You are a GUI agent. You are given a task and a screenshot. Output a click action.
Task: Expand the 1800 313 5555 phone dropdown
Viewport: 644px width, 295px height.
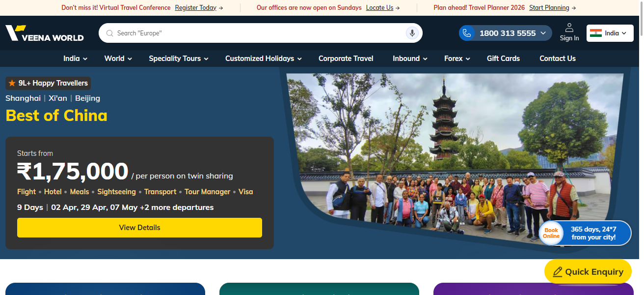coord(543,33)
